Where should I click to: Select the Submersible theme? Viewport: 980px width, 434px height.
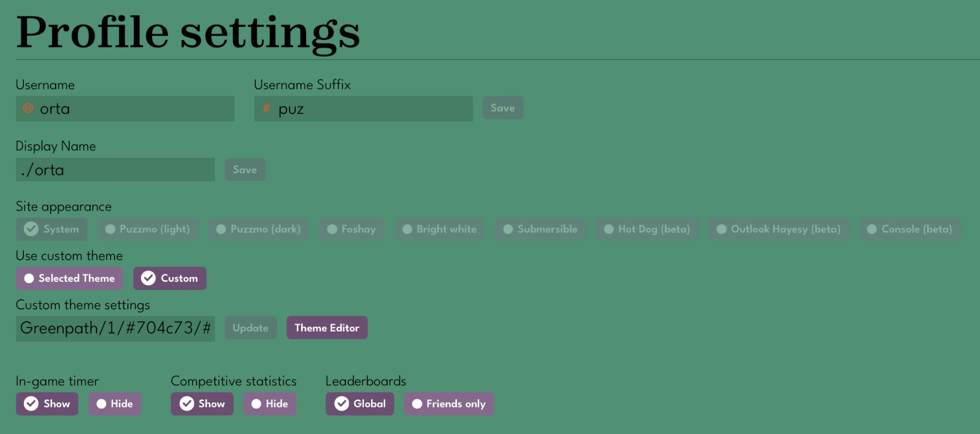pyautogui.click(x=540, y=229)
